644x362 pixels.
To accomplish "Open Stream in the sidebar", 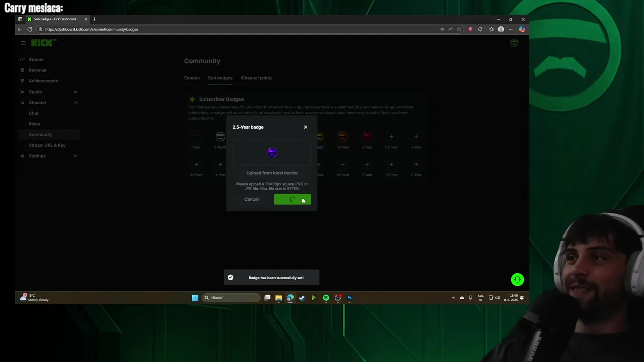I will (x=36, y=59).
